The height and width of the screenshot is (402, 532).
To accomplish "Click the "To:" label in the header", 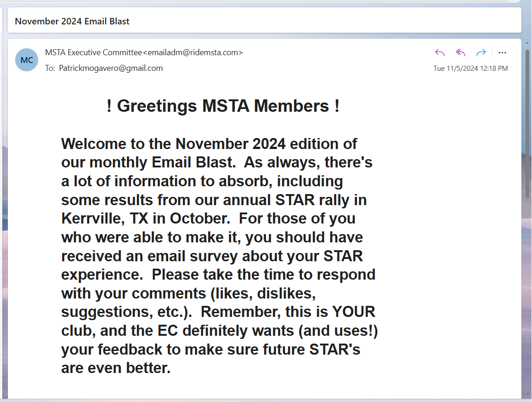I will [50, 68].
